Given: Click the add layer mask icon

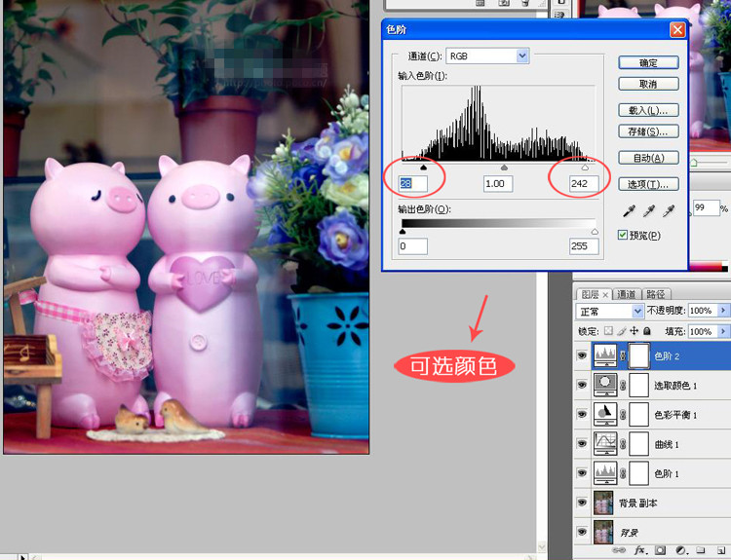Looking at the screenshot, I should (658, 550).
